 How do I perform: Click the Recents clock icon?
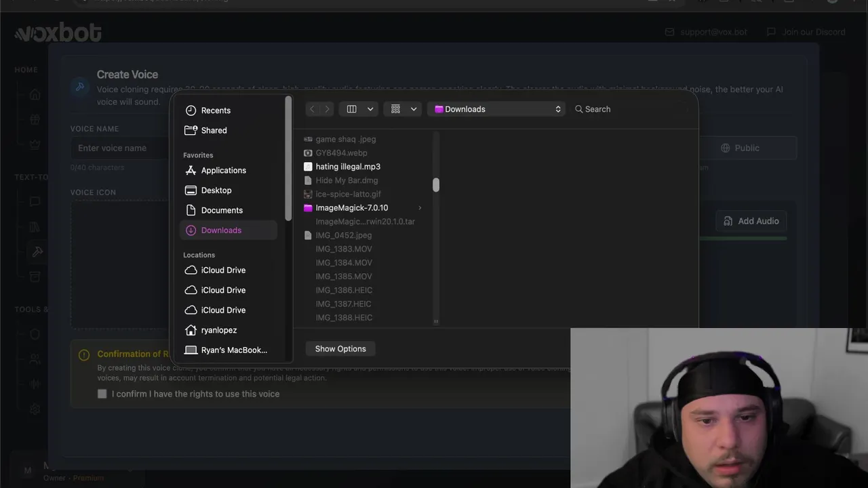pos(191,110)
